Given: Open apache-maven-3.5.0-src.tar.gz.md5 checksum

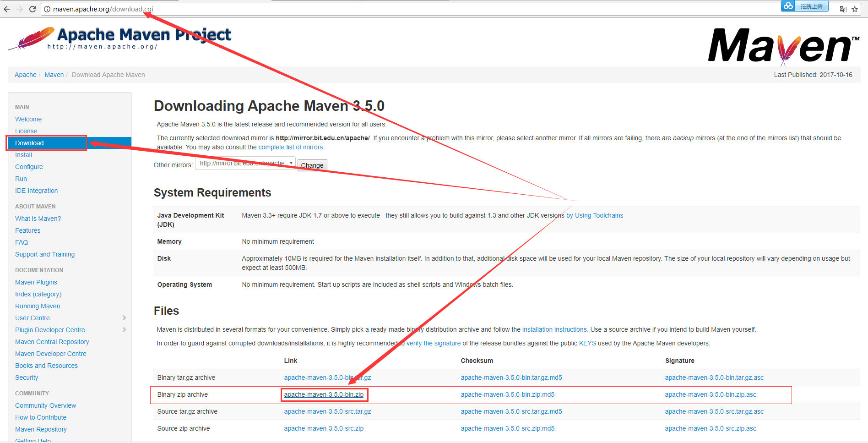Looking at the screenshot, I should 511,411.
